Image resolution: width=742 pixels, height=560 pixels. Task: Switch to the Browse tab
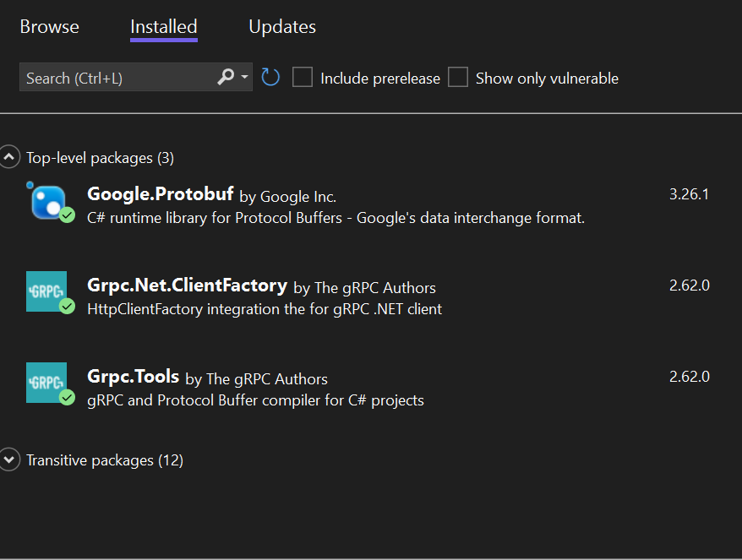(x=49, y=27)
